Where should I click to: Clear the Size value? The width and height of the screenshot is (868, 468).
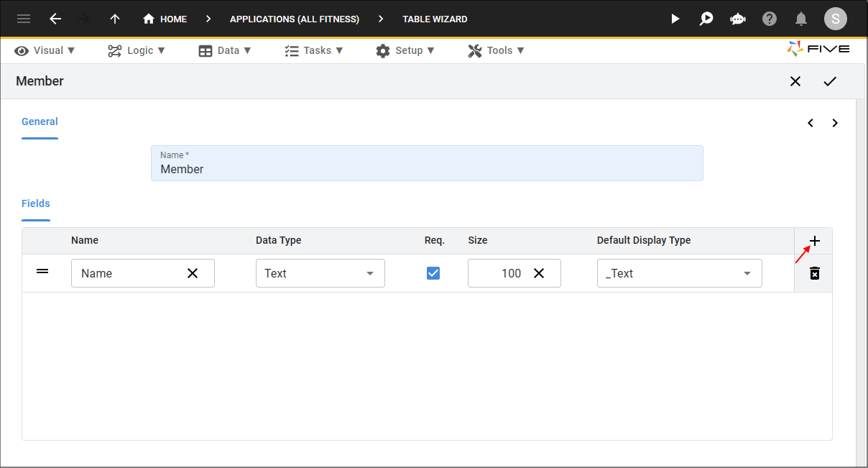(539, 273)
